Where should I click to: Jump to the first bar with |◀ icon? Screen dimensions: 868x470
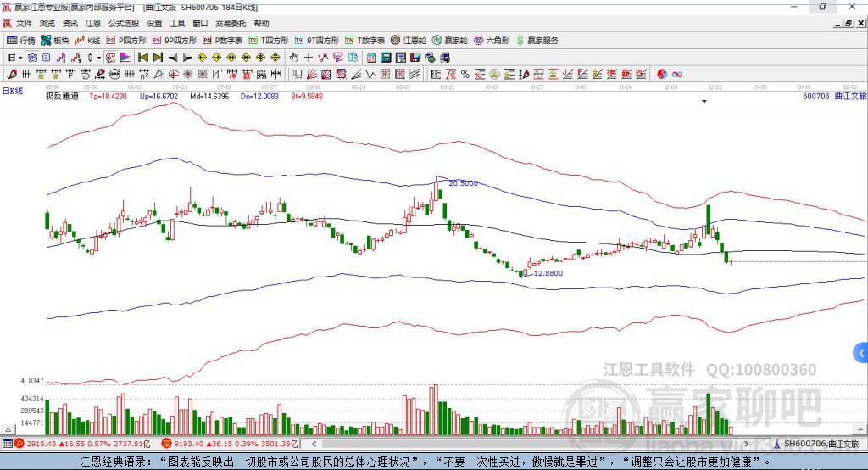[x=143, y=57]
